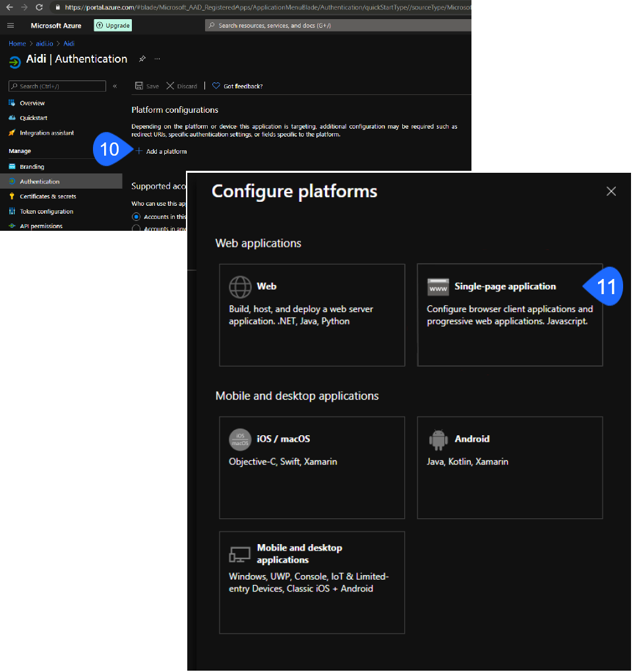The width and height of the screenshot is (633, 672).
Task: Click the Discard toolbar button
Action: tap(182, 86)
